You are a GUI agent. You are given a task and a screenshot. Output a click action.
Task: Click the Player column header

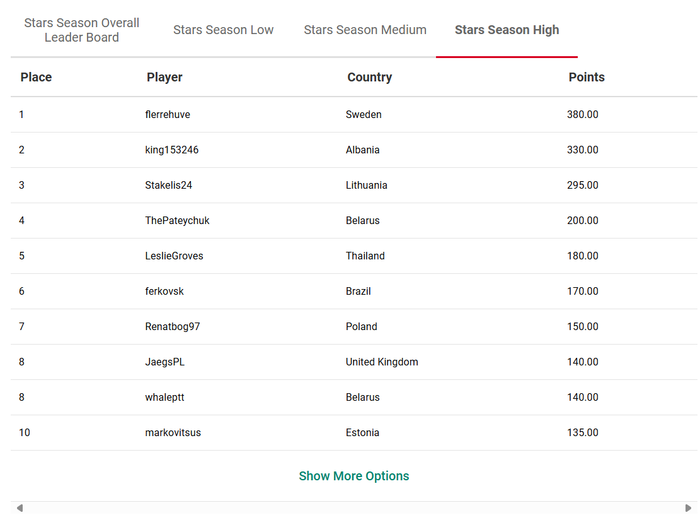pyautogui.click(x=164, y=77)
